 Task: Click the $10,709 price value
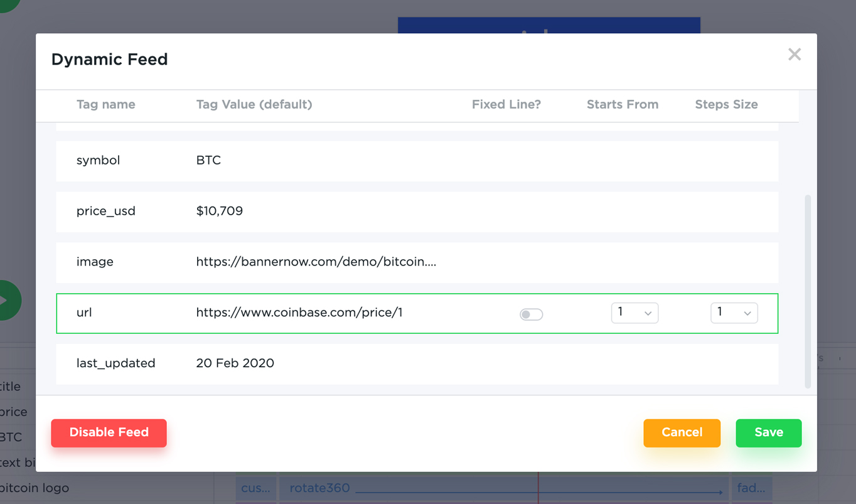(x=219, y=211)
